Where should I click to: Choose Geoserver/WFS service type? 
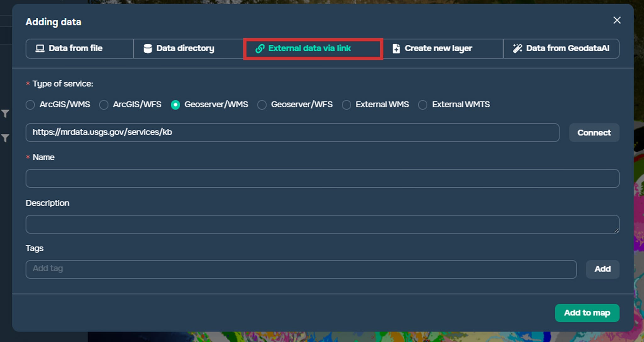click(262, 105)
